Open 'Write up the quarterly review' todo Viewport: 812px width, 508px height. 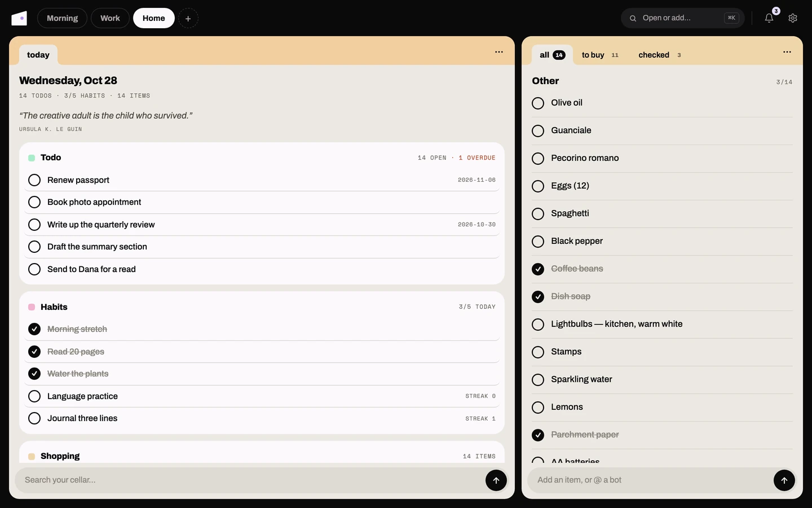click(x=101, y=225)
